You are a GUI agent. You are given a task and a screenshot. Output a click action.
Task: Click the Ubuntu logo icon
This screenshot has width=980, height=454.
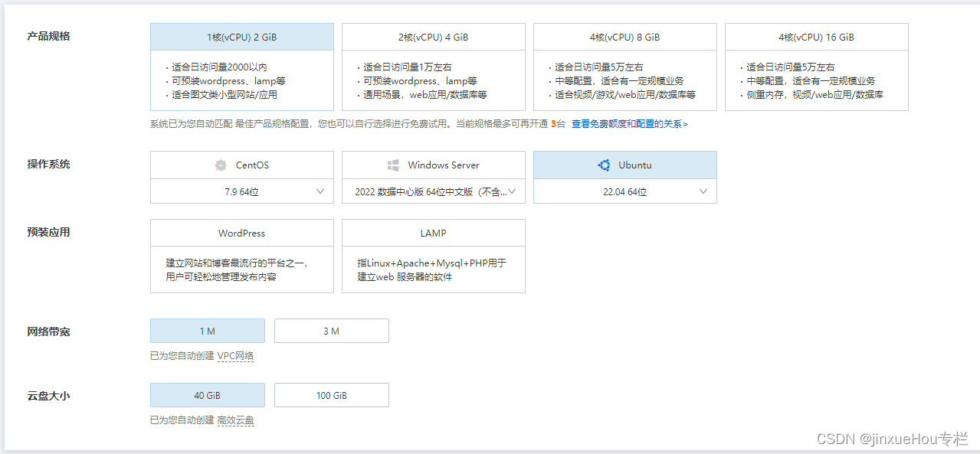604,165
